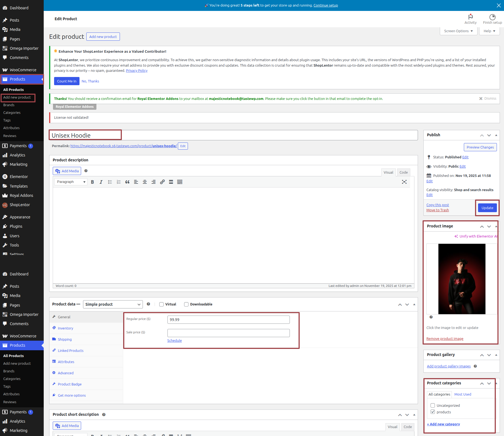Toggle the bulleted list icon

coord(110,182)
